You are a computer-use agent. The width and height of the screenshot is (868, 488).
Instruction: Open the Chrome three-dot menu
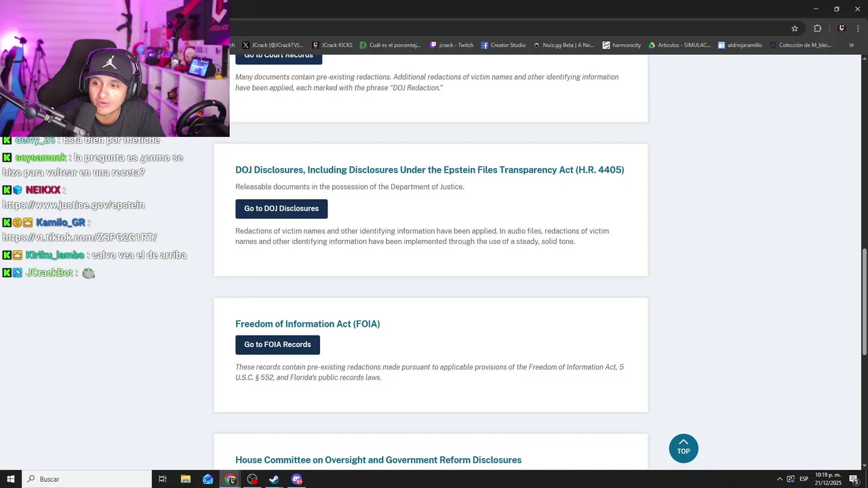(x=858, y=28)
